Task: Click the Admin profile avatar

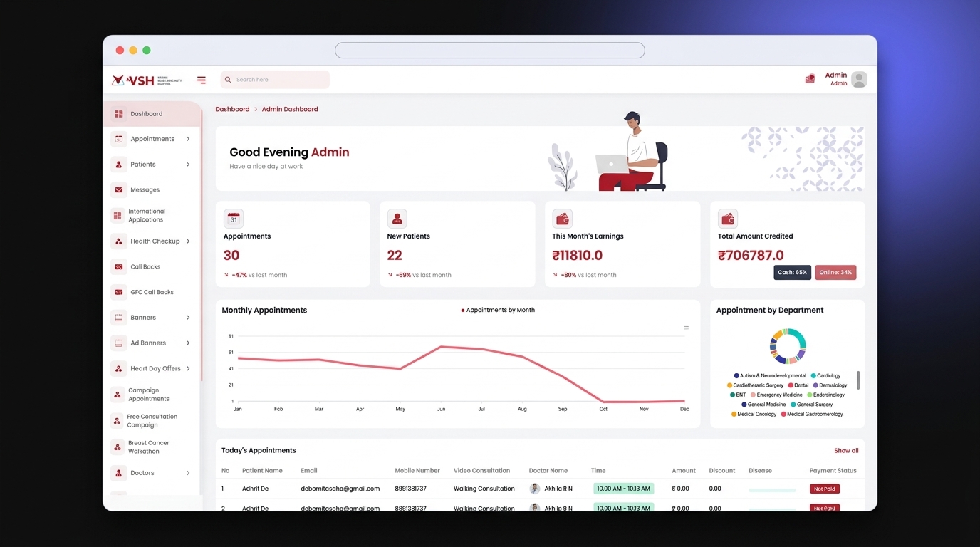Action: (x=860, y=79)
